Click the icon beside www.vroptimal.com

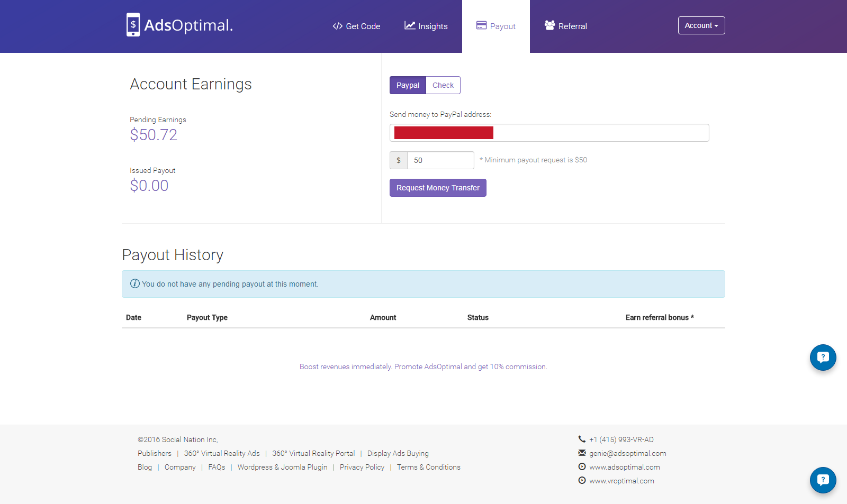[x=582, y=480]
